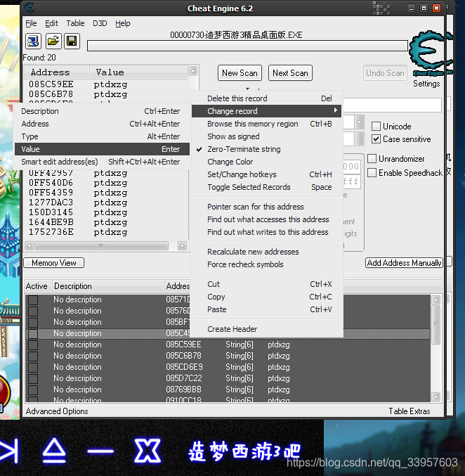The height and width of the screenshot is (476, 465).
Task: Toggle active box for record 085C6B78
Action: click(33, 356)
